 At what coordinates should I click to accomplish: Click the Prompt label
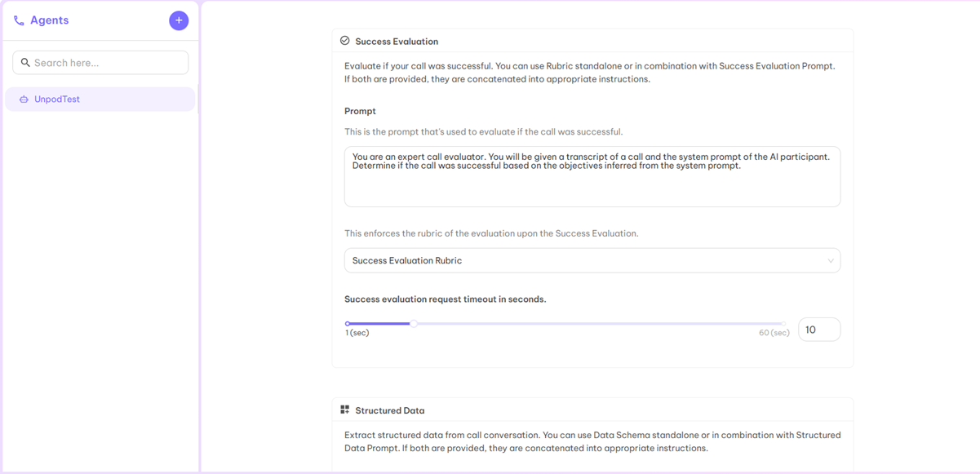pyautogui.click(x=360, y=111)
